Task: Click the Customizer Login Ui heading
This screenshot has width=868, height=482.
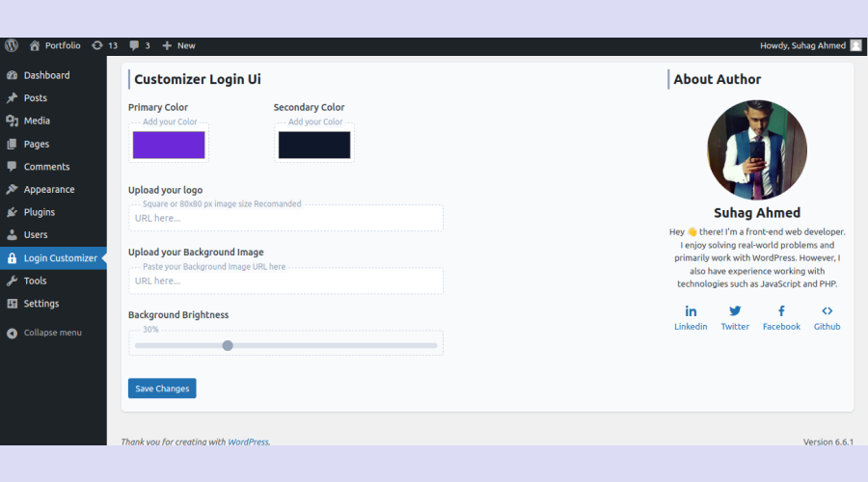Action: pyautogui.click(x=198, y=79)
